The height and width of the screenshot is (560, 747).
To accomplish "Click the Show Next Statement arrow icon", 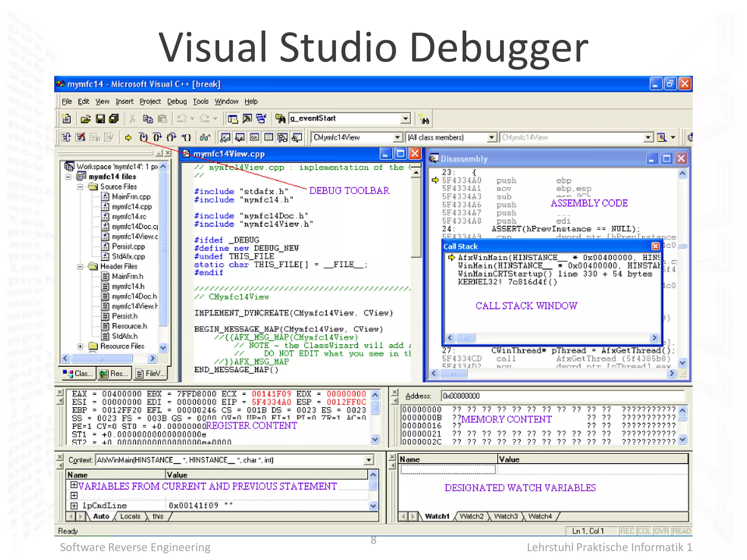I will [128, 137].
